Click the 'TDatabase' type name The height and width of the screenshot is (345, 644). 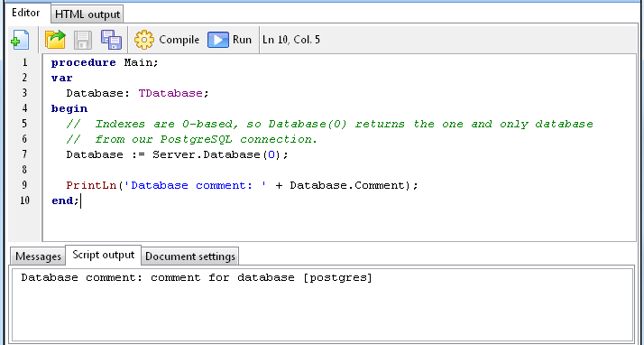click(170, 93)
